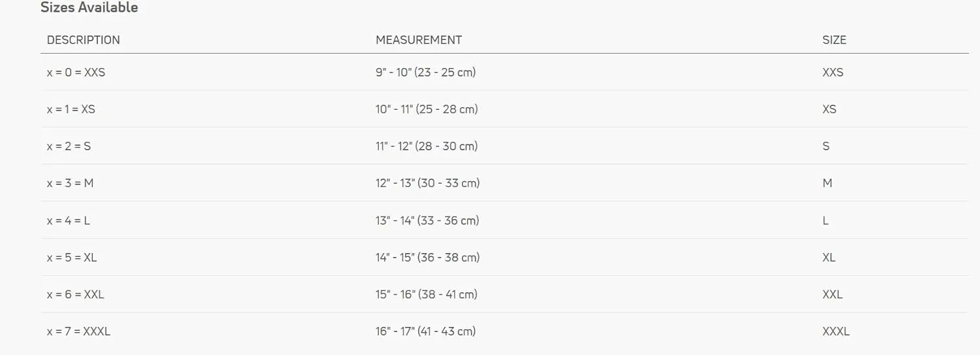
Task: Click the x = 3 = M description
Action: pyautogui.click(x=71, y=183)
